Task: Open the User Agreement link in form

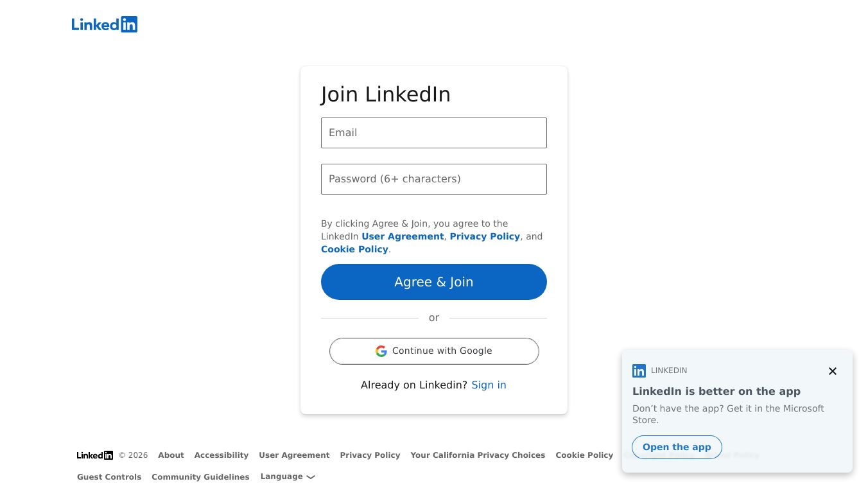Action: pyautogui.click(x=403, y=236)
